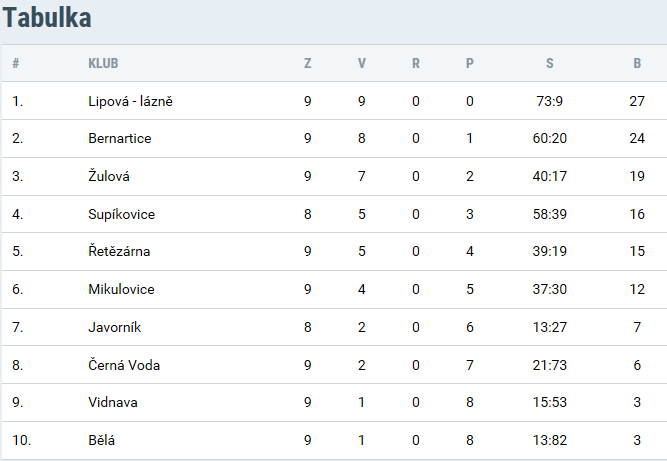Open Supíkovice club details

coord(121,214)
